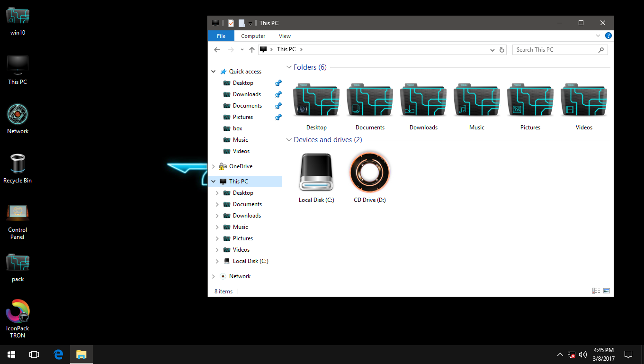Viewport: 644px width, 364px height.
Task: Select the Downloads folder in the Folders group
Action: coord(423,108)
